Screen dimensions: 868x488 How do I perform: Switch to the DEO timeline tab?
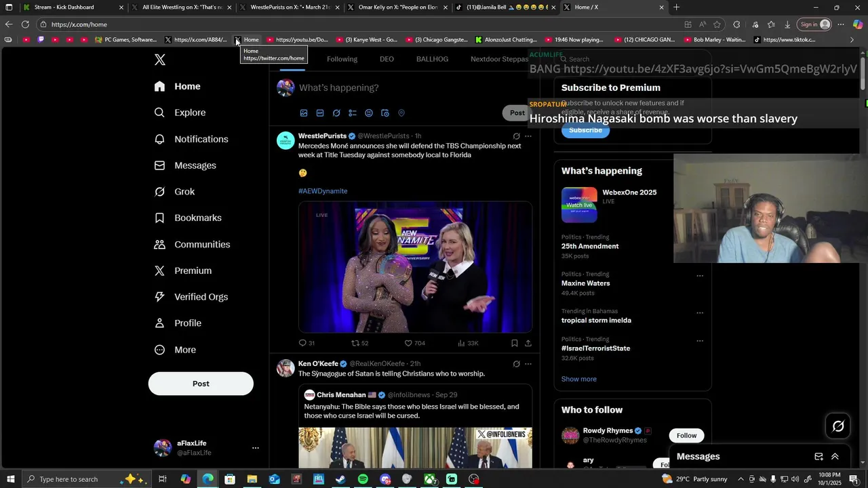387,59
